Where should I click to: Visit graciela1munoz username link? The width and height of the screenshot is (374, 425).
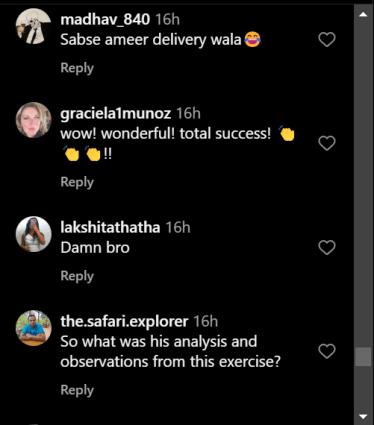pos(115,114)
